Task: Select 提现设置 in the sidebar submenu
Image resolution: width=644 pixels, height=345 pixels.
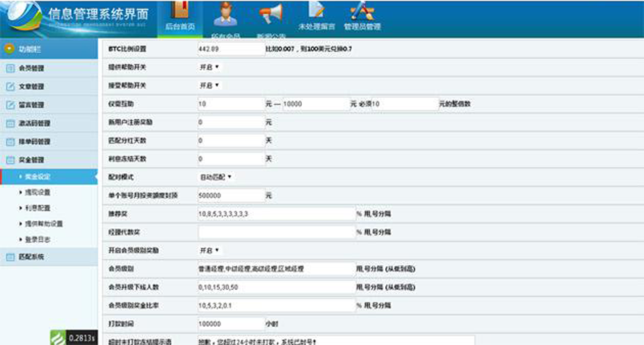Action: click(x=38, y=192)
